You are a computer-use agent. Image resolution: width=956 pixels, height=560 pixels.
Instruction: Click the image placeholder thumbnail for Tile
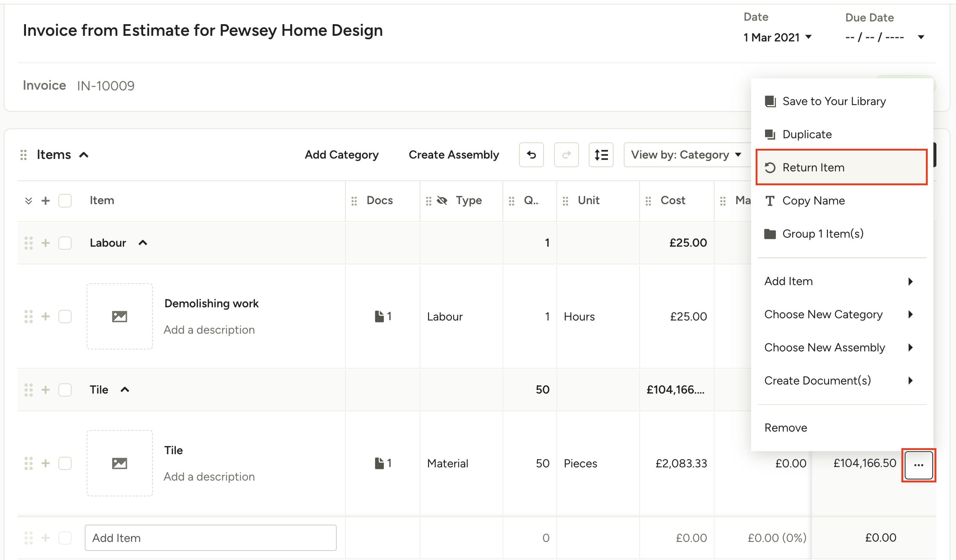point(119,463)
